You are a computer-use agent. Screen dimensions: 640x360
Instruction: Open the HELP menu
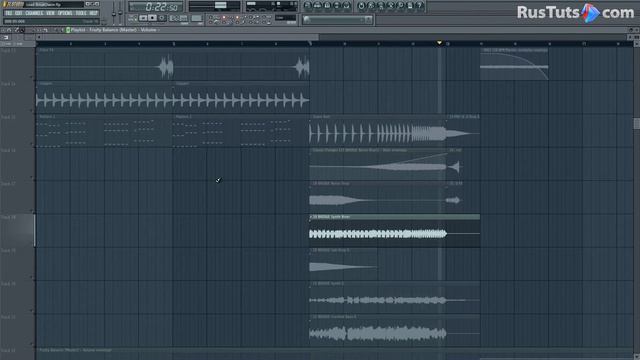point(93,13)
